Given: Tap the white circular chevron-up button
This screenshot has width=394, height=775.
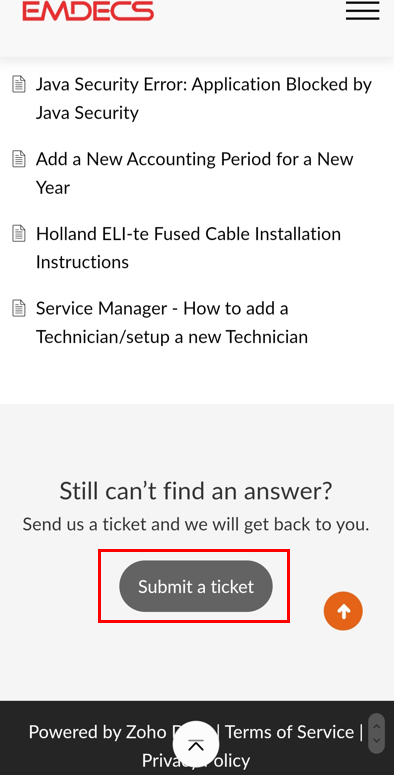Looking at the screenshot, I should (x=196, y=744).
